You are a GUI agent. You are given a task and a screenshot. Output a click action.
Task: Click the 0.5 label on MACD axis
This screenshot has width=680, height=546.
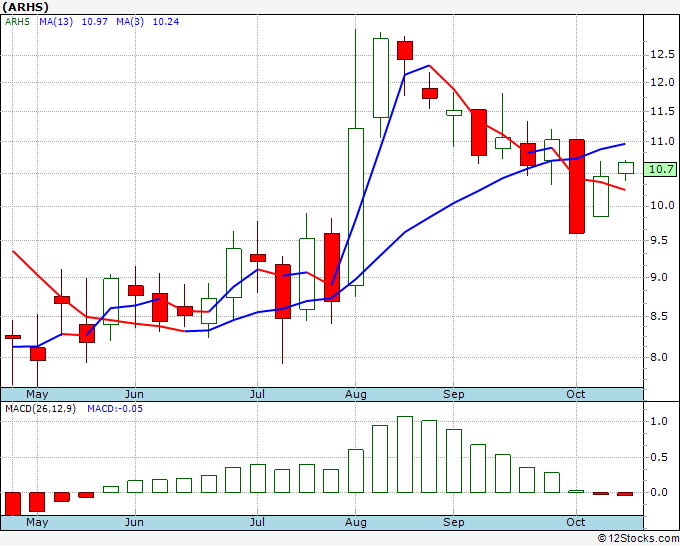[x=659, y=457]
